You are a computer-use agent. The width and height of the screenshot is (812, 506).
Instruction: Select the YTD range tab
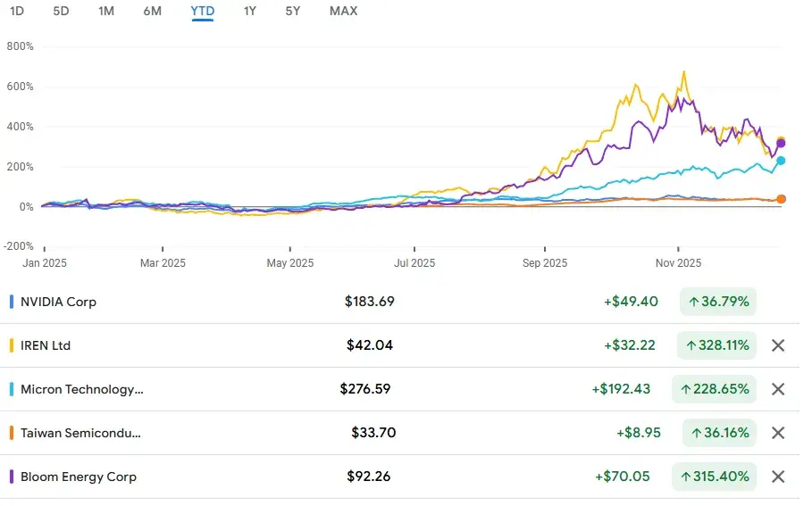202,11
